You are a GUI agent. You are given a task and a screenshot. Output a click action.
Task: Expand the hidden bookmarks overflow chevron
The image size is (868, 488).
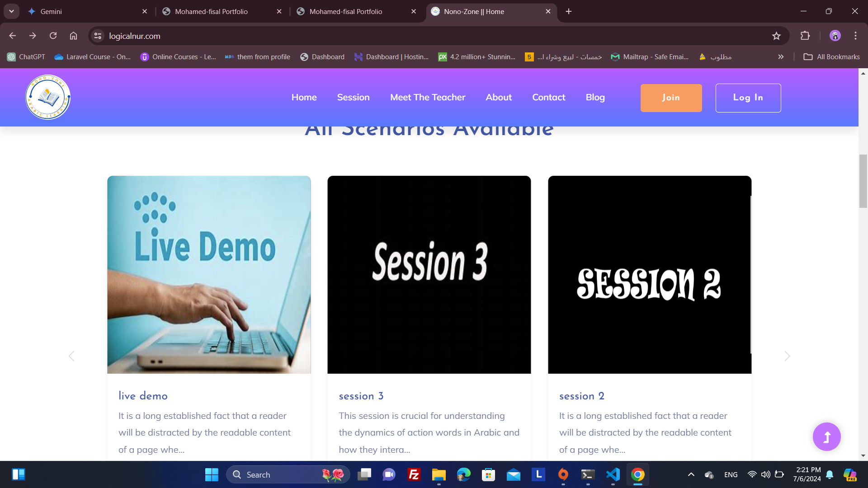click(781, 56)
